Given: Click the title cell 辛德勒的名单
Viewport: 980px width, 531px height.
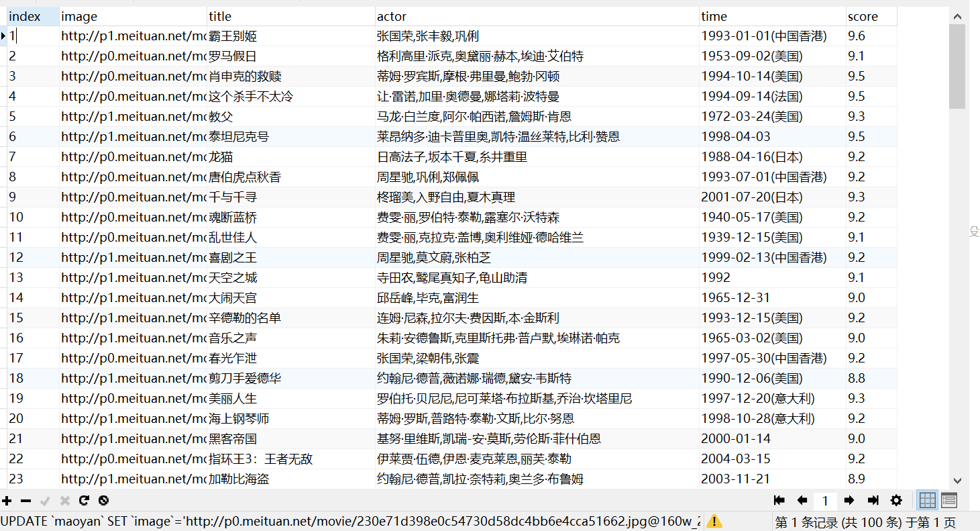Looking at the screenshot, I should pos(290,318).
